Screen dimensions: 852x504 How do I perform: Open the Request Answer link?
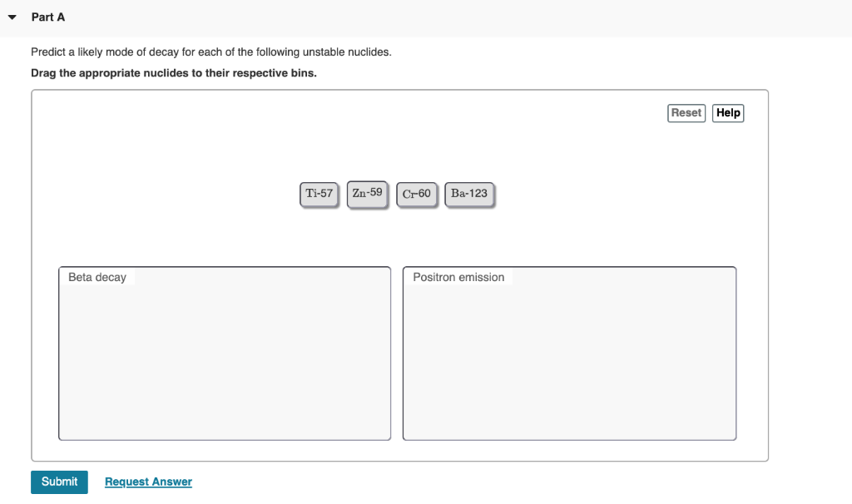pos(147,482)
